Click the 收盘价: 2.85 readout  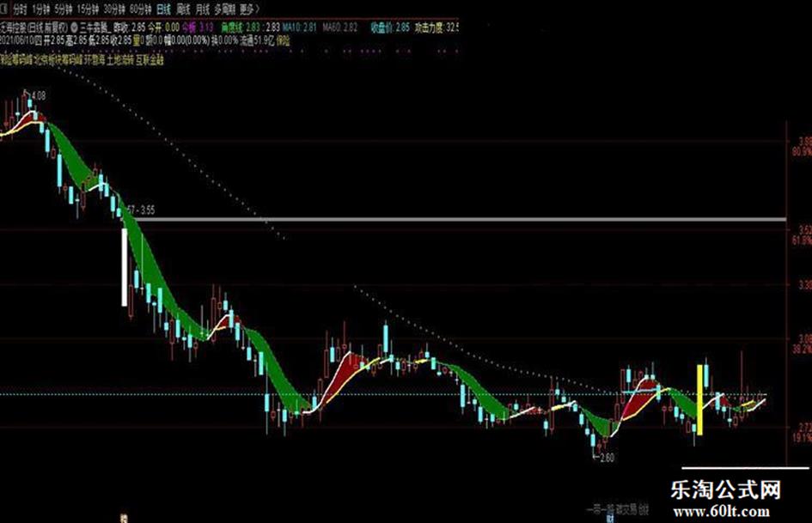tap(390, 27)
